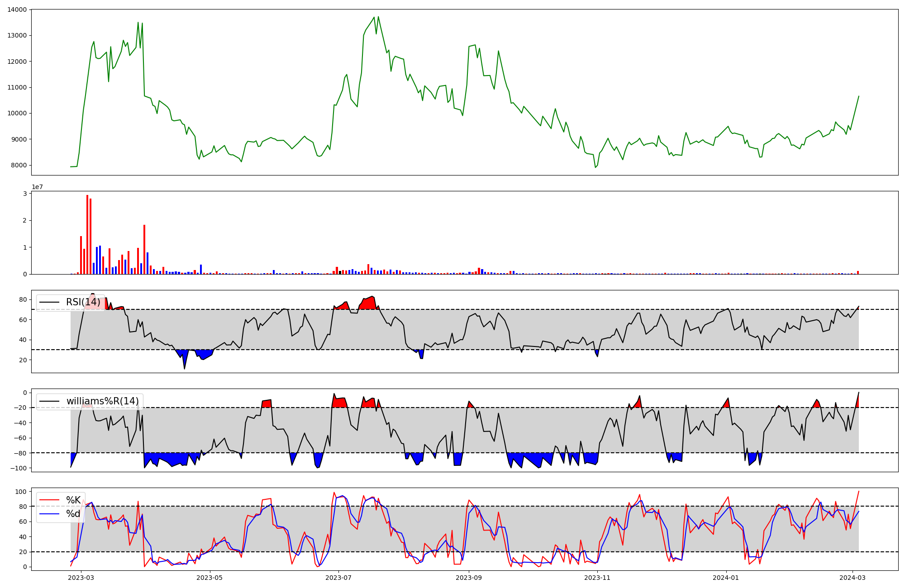Click the 100 stochastic axis tick label
Screen dimensions: 905x588
pyautogui.click(x=22, y=491)
